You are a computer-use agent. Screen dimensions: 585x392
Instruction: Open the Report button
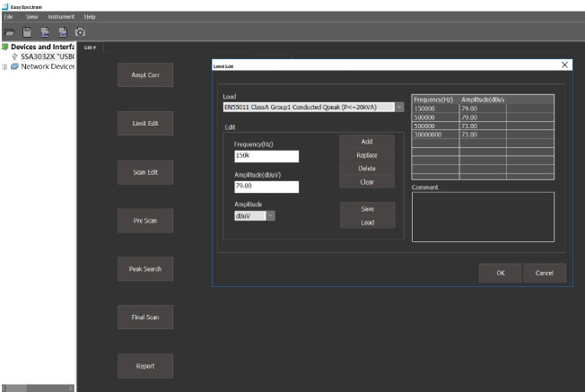(145, 366)
